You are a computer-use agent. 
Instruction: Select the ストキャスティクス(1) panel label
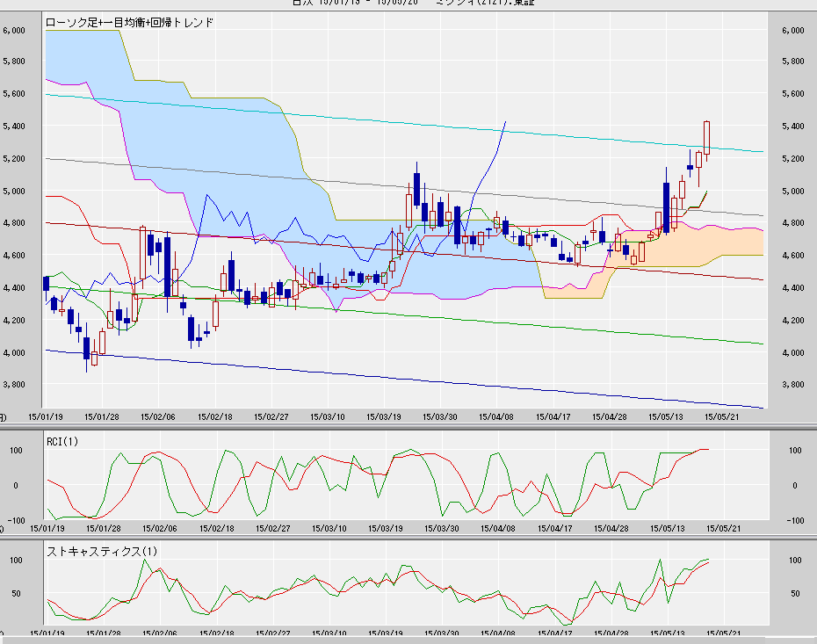(x=94, y=551)
